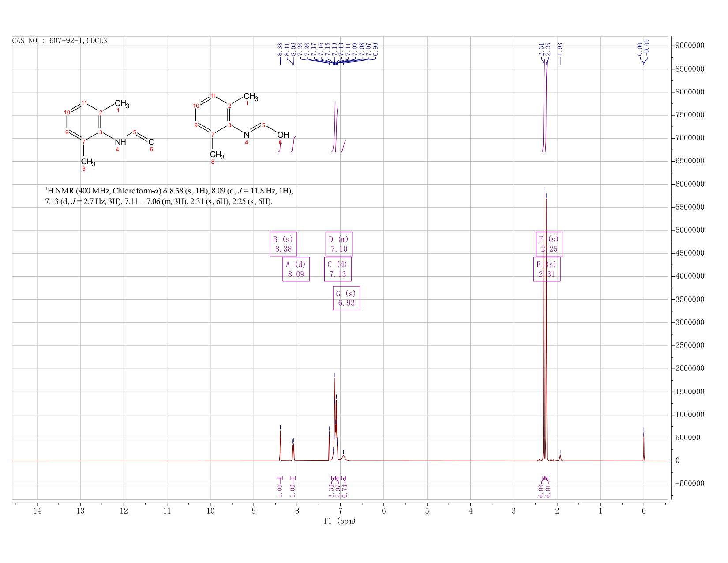This screenshot has width=728, height=563.
Task: Select the G (s) 6.93 multiplet box
Action: [x=346, y=298]
